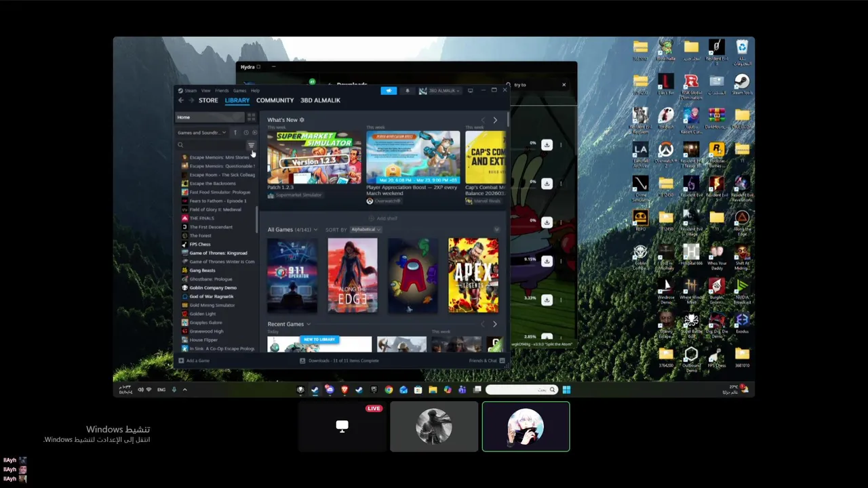Advance What's New carousel right arrow
This screenshot has width=868, height=488.
click(495, 120)
